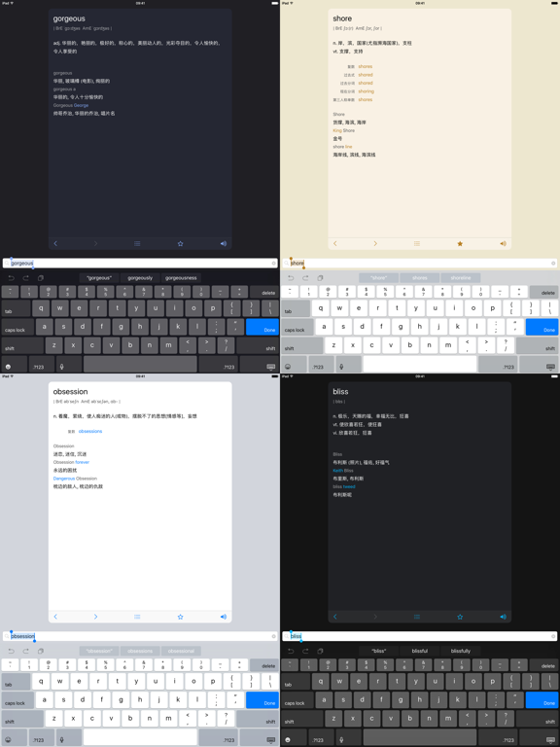Choose the gorgeously keyboard suggestion
The height and width of the screenshot is (747, 560).
140,278
